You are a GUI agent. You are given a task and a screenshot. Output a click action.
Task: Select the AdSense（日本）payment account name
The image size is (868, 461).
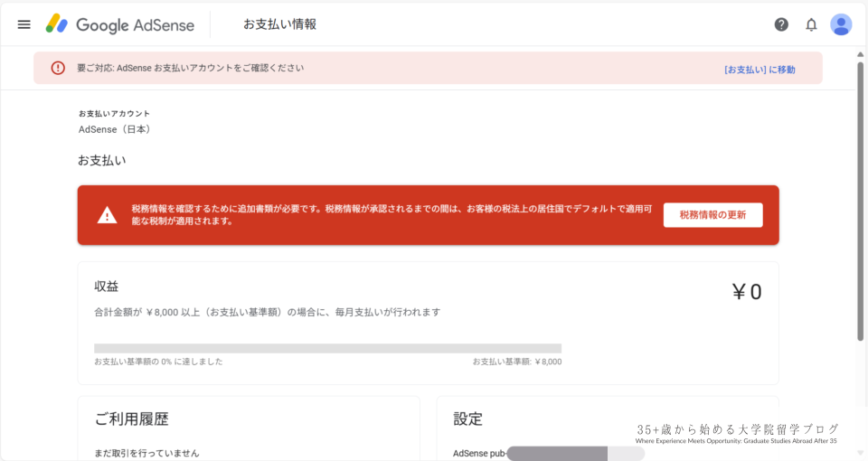click(115, 129)
